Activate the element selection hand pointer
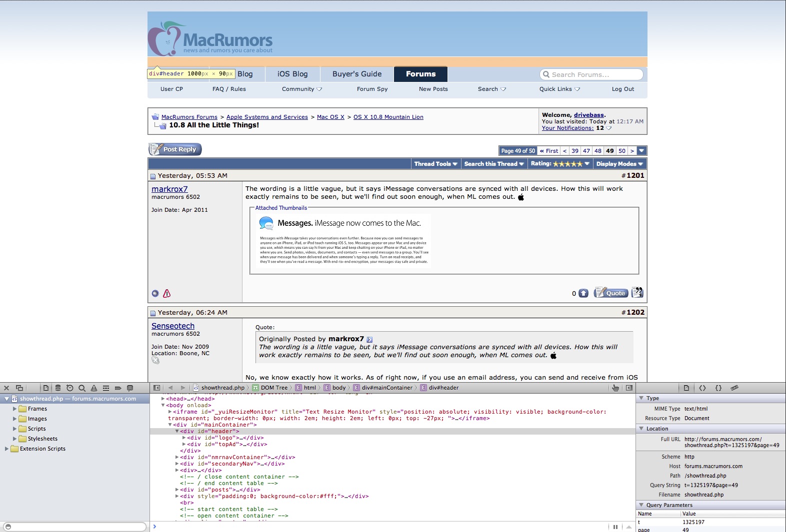This screenshot has height=532, width=786. point(615,388)
